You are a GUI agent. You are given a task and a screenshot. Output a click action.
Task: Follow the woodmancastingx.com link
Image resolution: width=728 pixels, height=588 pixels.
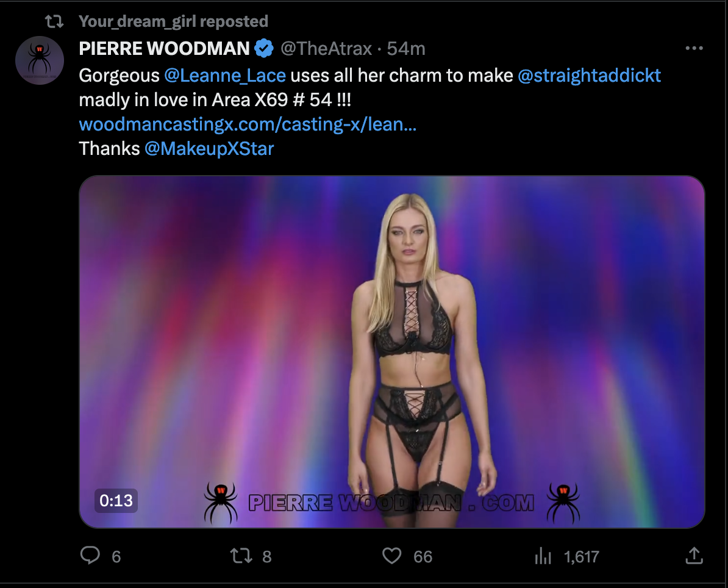pyautogui.click(x=248, y=124)
